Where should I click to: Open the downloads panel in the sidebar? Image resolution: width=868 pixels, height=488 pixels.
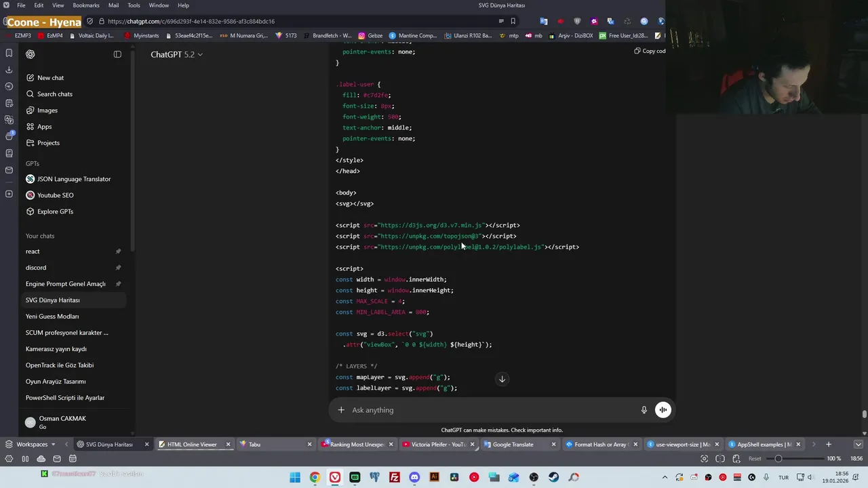9,70
